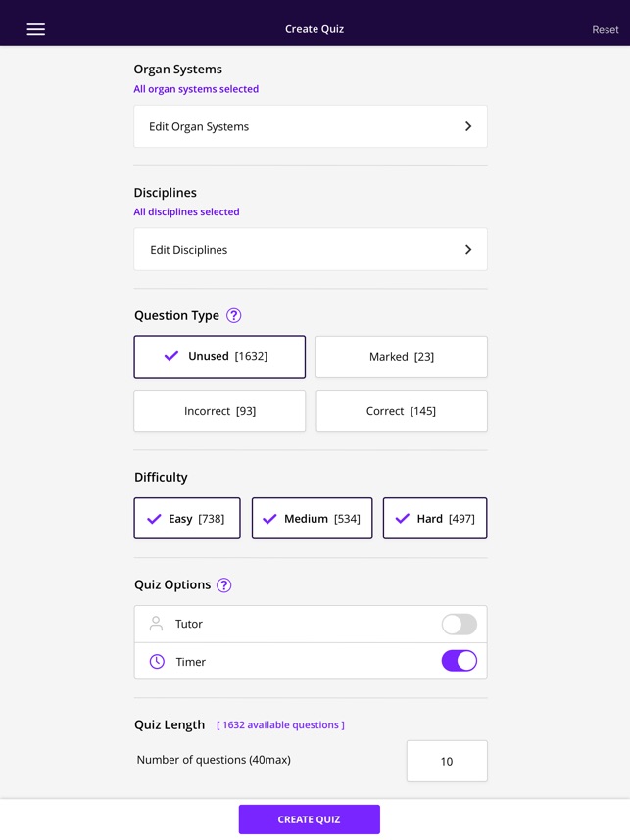Click the Timer clock icon

156,661
